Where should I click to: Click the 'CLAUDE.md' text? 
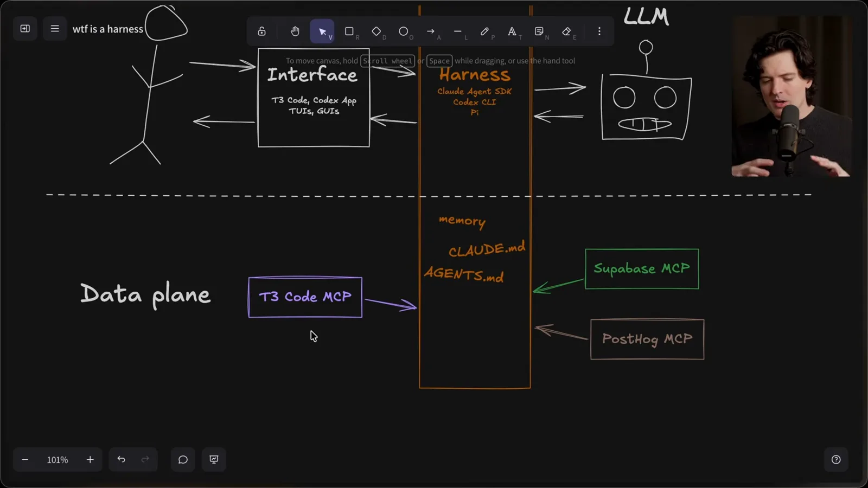(487, 249)
